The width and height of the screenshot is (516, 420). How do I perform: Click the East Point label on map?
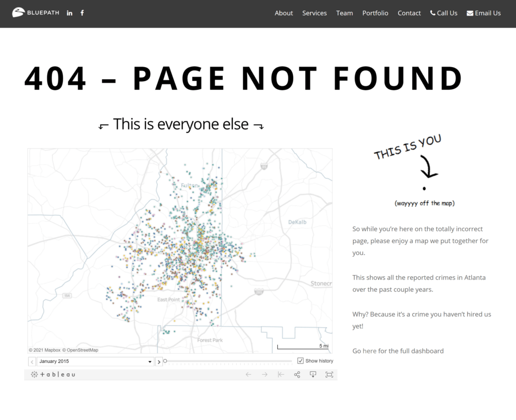click(168, 299)
